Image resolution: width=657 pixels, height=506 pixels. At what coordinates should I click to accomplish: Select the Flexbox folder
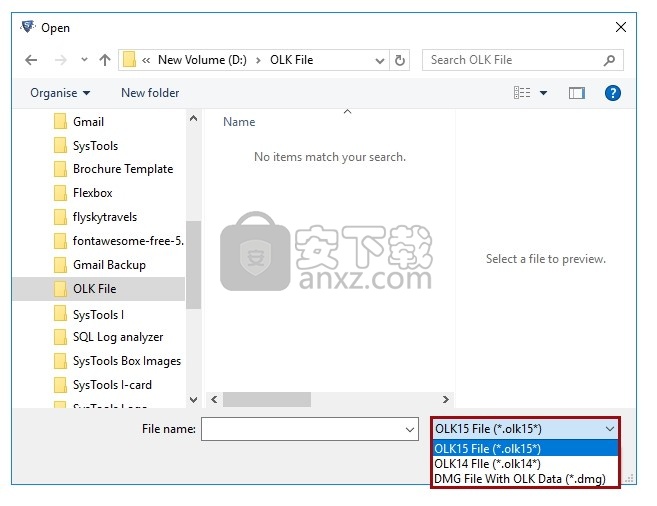pos(93,193)
